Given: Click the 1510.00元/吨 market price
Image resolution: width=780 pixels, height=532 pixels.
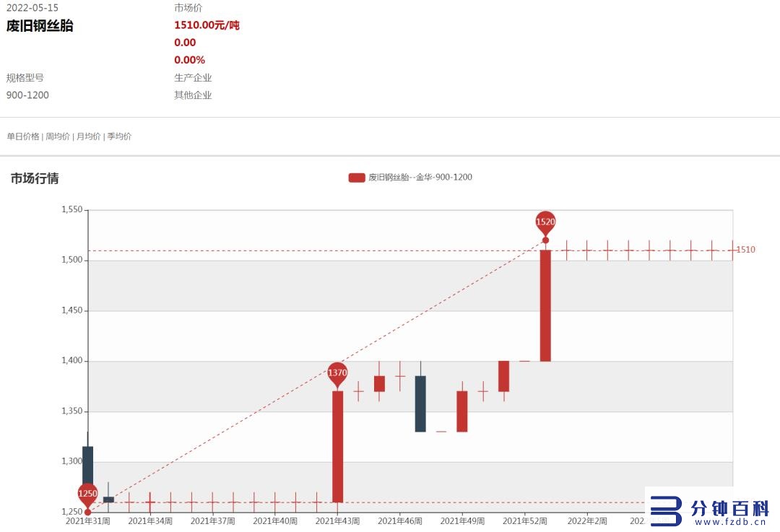Looking at the screenshot, I should [207, 25].
